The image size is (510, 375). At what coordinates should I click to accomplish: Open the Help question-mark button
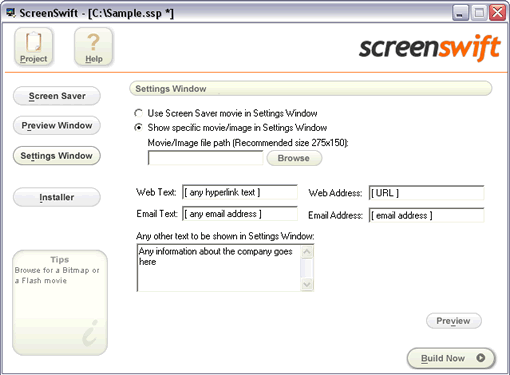(x=94, y=46)
